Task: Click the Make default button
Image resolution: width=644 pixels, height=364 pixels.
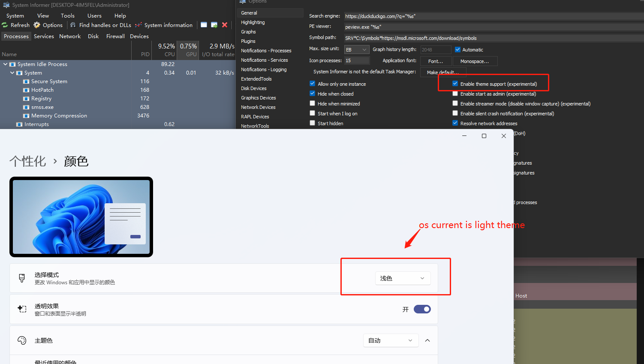Action: coord(443,72)
